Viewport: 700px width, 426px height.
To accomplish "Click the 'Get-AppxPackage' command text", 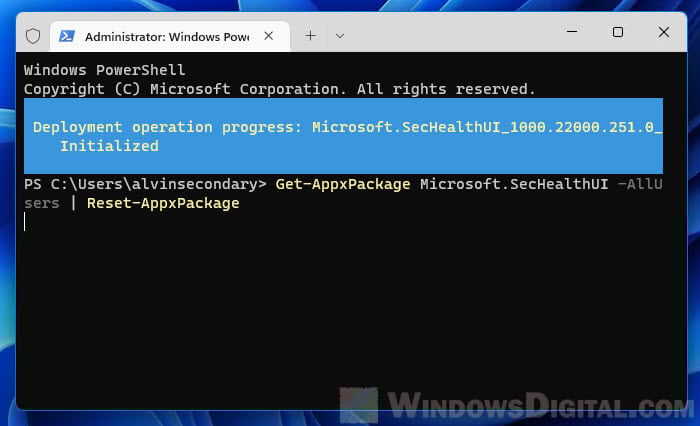I will [343, 184].
